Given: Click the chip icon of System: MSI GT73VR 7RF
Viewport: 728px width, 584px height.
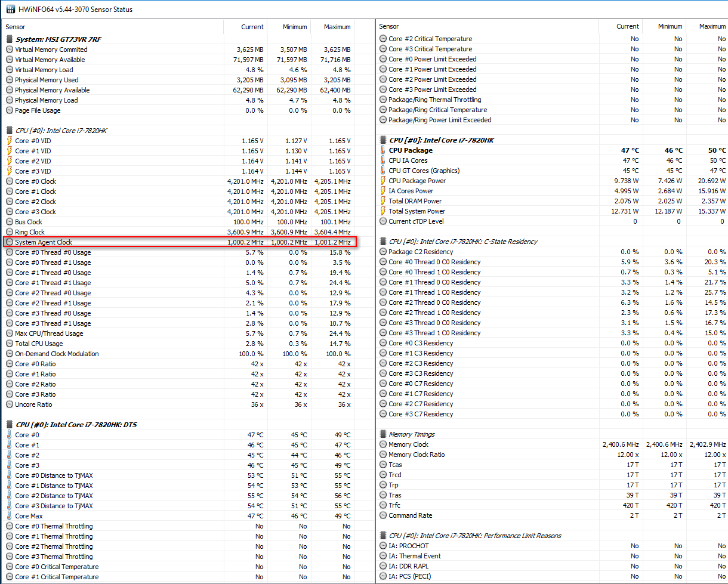Looking at the screenshot, I should point(10,39).
